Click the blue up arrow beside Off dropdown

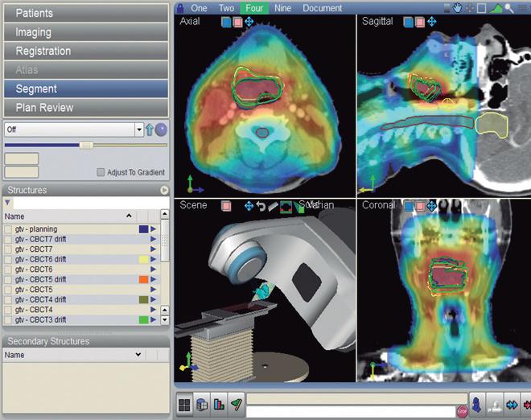pos(149,130)
